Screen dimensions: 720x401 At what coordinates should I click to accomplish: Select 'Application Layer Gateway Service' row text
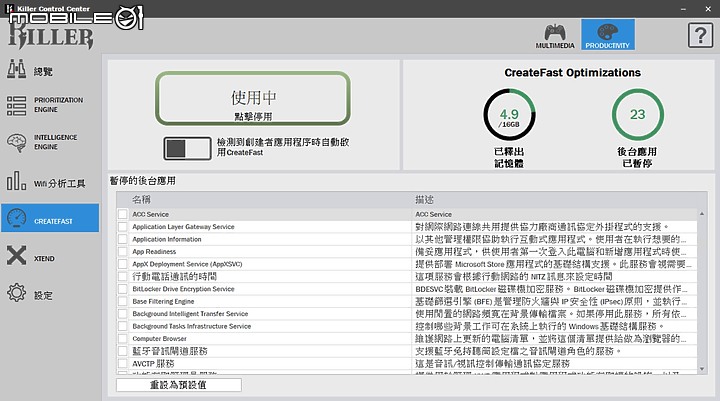coord(183,226)
